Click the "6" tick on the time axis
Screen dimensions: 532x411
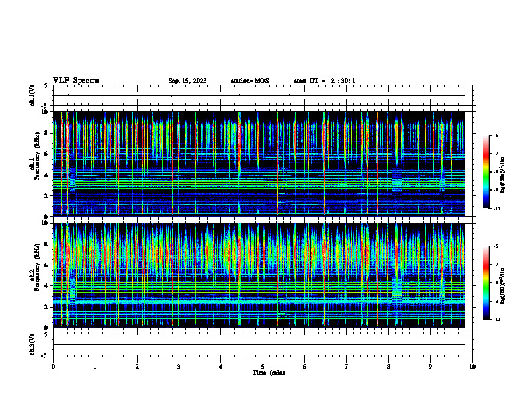click(x=305, y=367)
